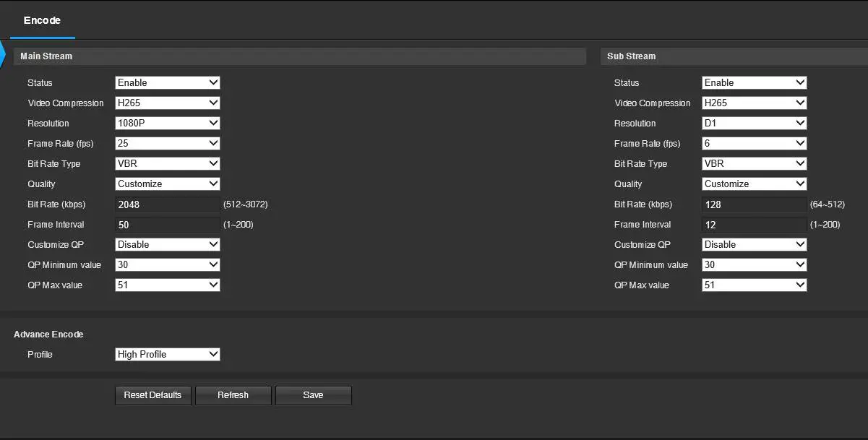Open Sub Stream QP Minimum value dropdown
The height and width of the screenshot is (440, 868).
tap(755, 265)
